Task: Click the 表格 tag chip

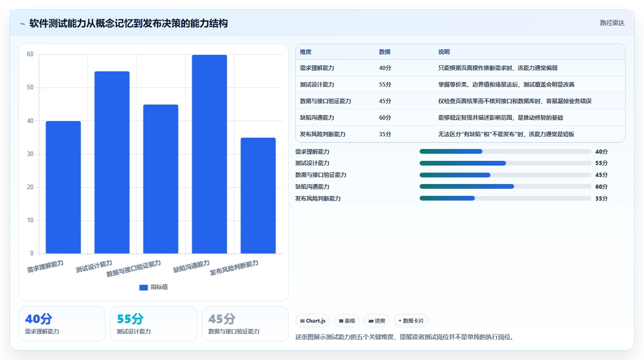Action: tap(347, 321)
